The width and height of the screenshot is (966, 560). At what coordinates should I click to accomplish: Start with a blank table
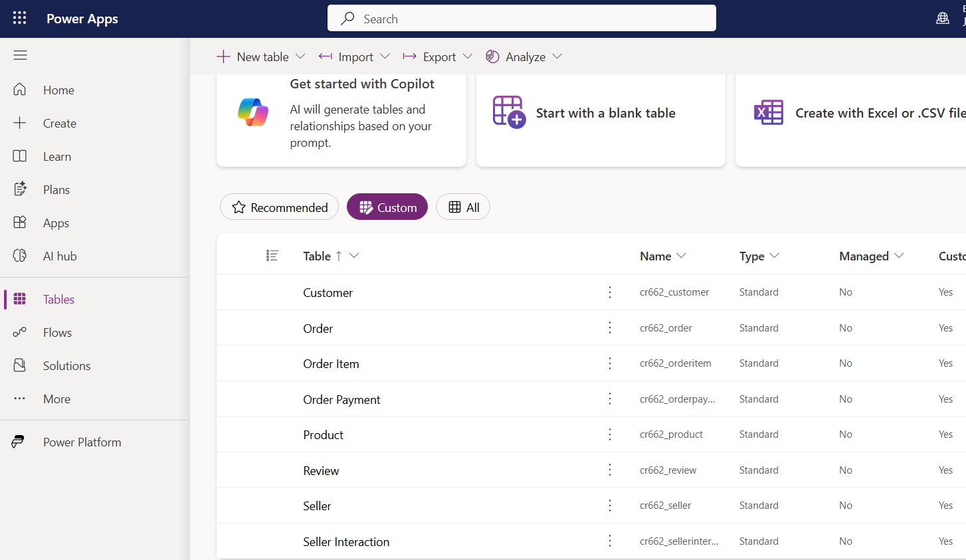pos(601,114)
